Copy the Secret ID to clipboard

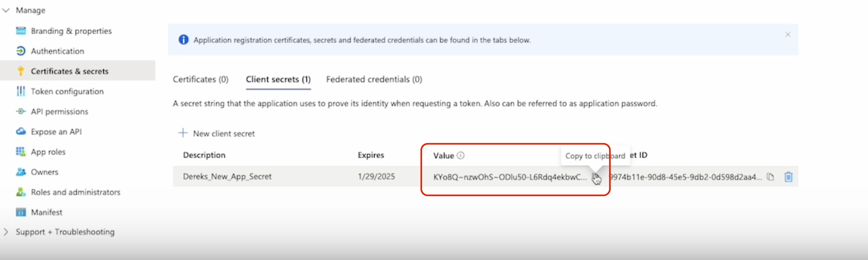point(770,177)
